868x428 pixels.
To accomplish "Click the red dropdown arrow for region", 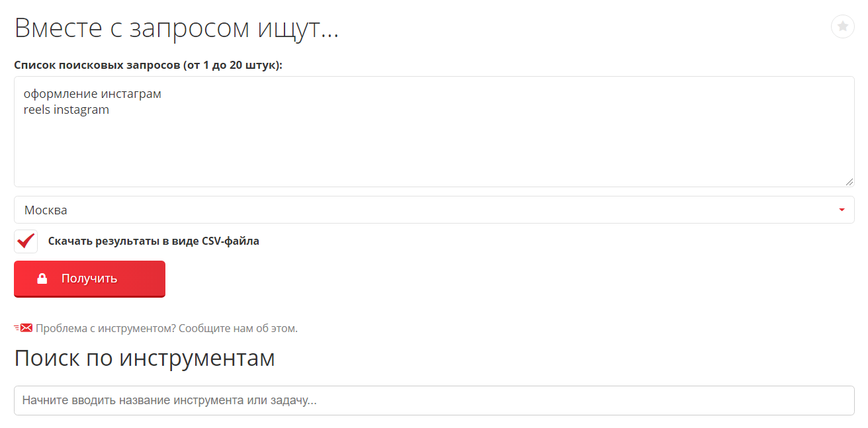I will point(842,210).
